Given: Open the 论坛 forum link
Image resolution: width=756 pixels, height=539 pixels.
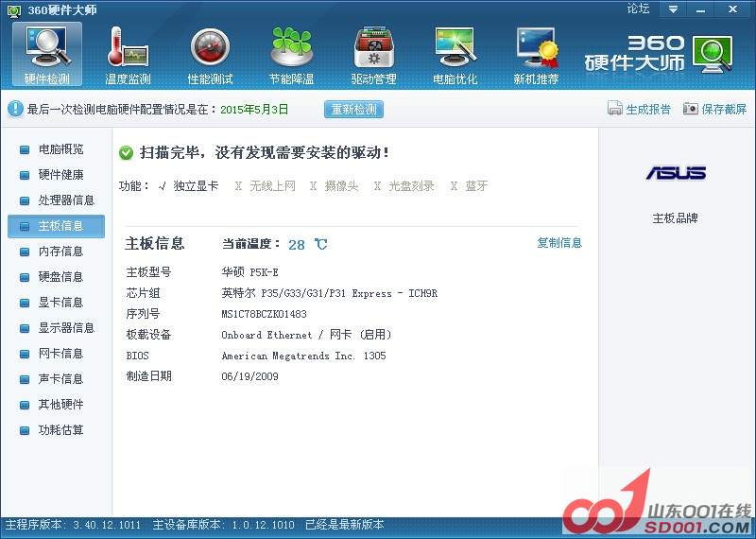Looking at the screenshot, I should tap(638, 9).
